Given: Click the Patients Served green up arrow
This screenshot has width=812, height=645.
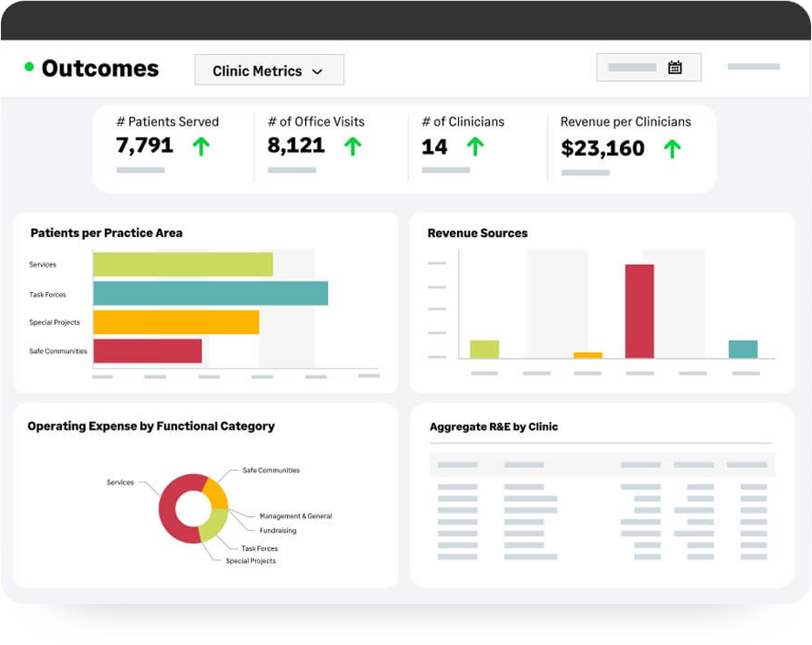Looking at the screenshot, I should 201,146.
